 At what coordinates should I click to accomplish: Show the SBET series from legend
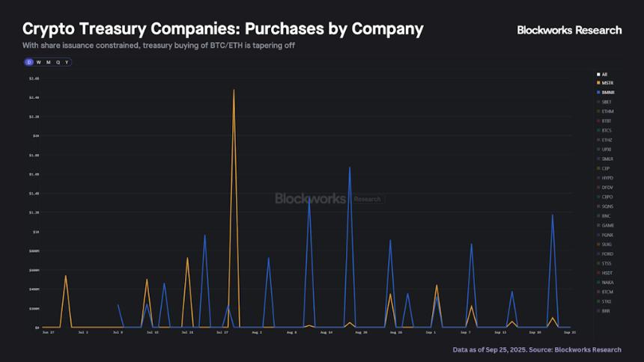[606, 102]
